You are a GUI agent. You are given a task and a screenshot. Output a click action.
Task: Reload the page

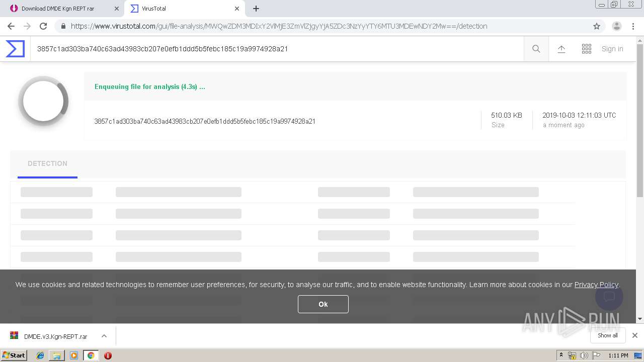(43, 26)
